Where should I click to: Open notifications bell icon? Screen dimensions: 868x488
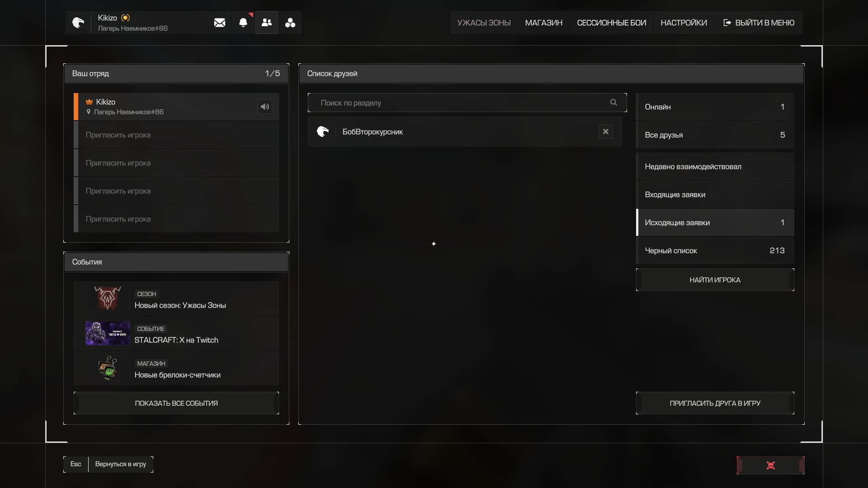coord(243,23)
